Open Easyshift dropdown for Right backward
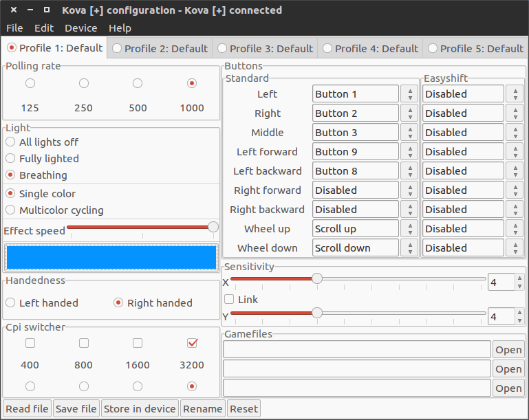This screenshot has width=529, height=420. coord(463,210)
